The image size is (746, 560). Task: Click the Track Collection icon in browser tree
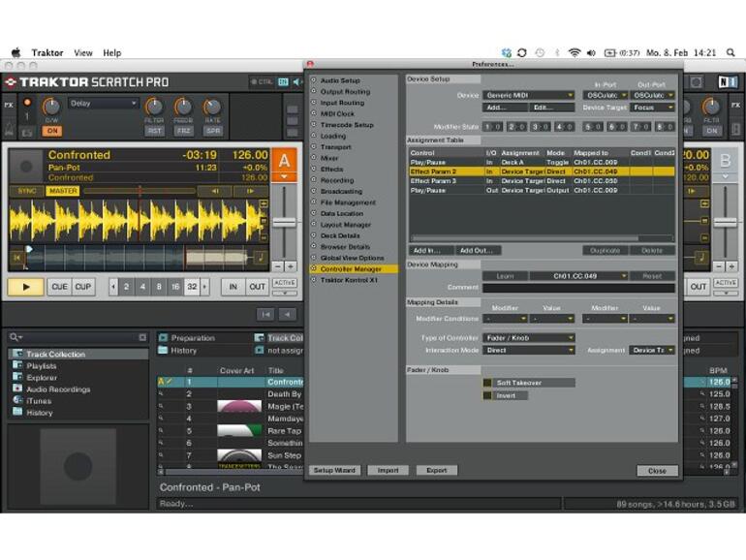tap(16, 354)
